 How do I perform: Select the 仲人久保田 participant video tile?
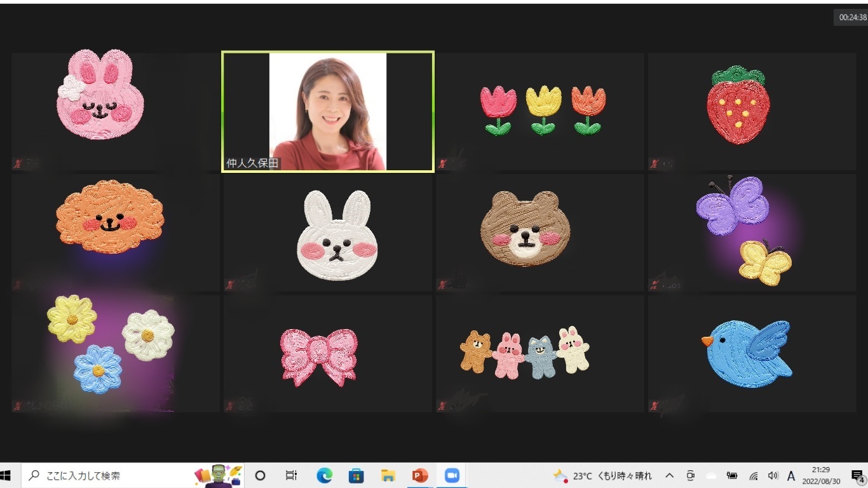[328, 112]
